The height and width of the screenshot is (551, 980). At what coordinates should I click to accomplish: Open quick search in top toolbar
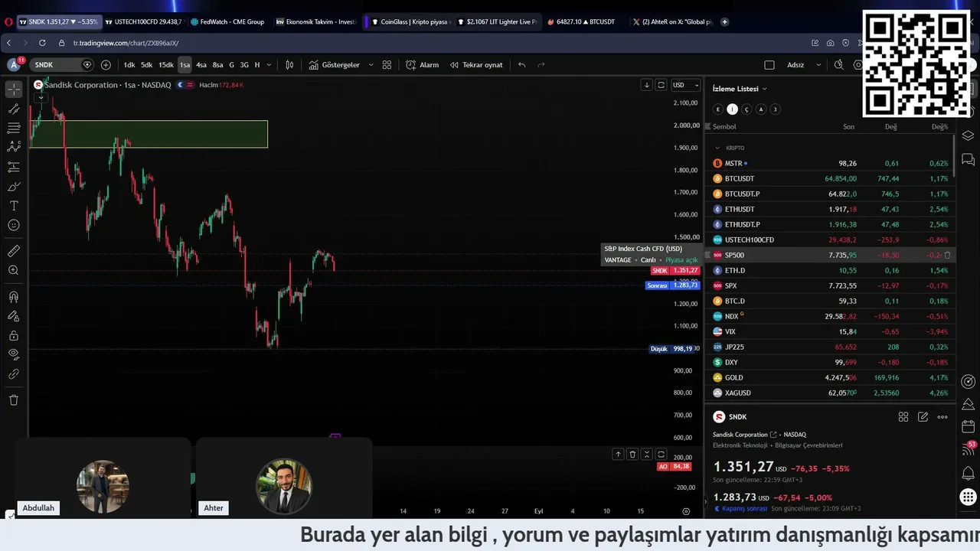(838, 65)
